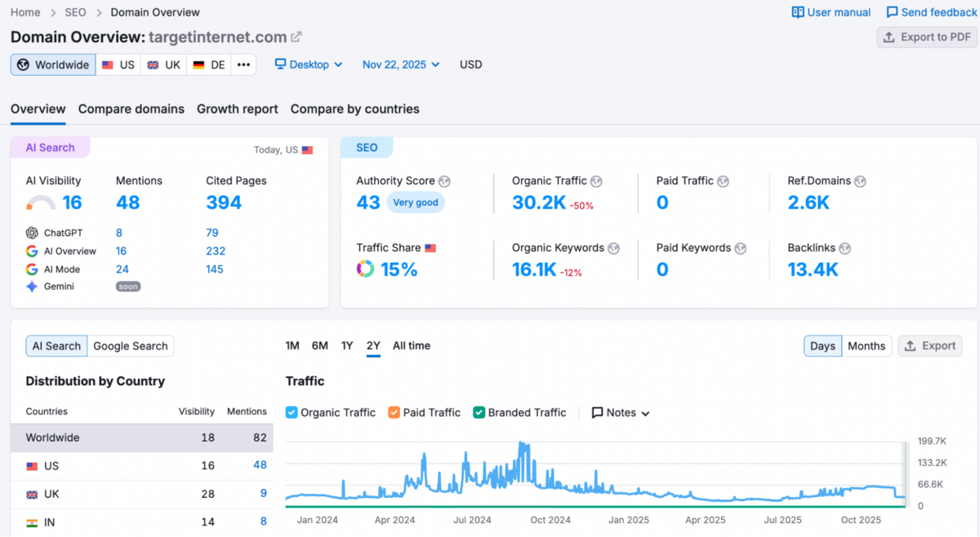Open Mentions value 48 link
Viewport: 980px width, 537px height.
click(x=128, y=202)
